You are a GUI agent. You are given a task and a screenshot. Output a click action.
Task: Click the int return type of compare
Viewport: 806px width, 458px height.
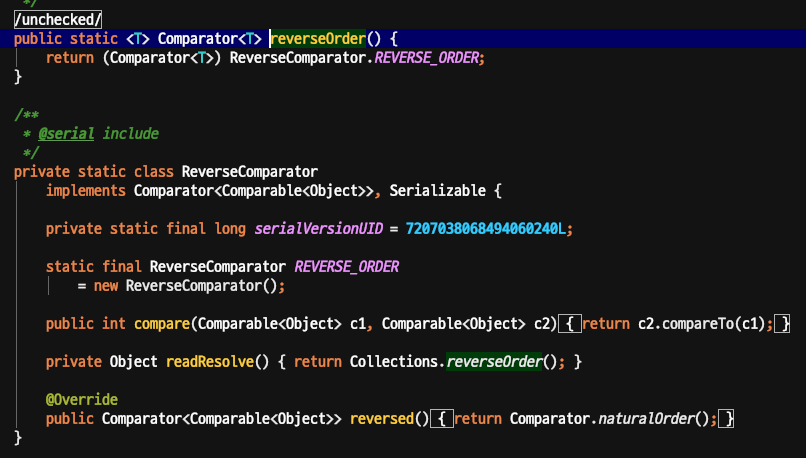[114, 324]
